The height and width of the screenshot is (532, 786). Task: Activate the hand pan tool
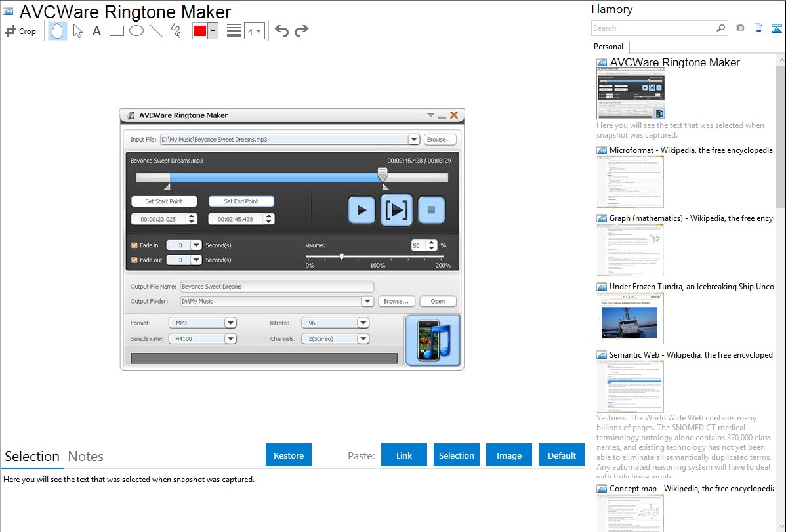click(x=58, y=31)
